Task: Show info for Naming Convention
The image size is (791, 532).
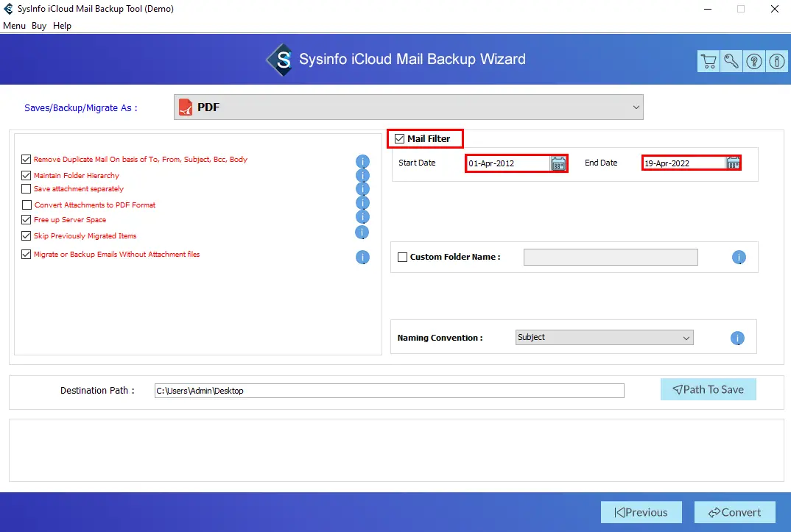Action: tap(737, 338)
